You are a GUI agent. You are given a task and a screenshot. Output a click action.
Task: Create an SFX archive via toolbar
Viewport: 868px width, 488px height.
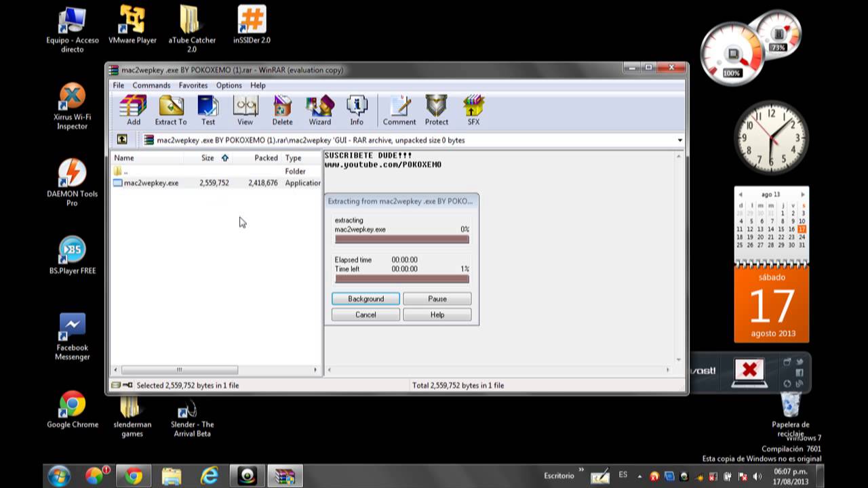coord(473,110)
